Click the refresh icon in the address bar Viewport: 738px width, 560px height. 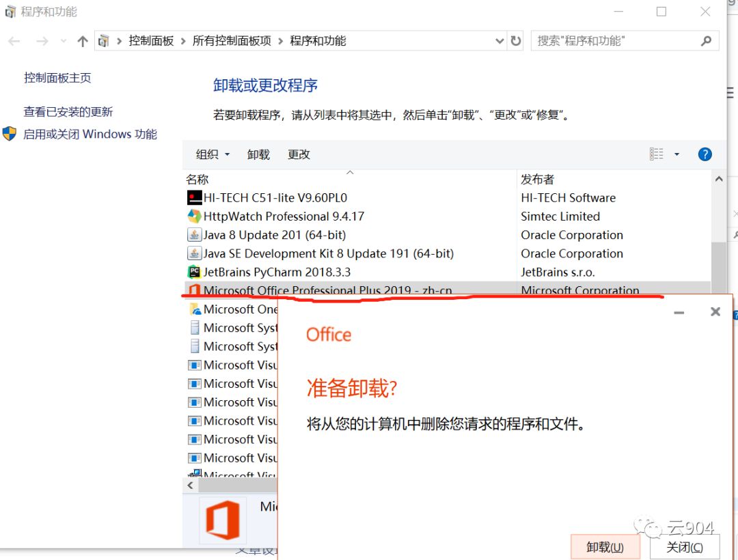[516, 40]
